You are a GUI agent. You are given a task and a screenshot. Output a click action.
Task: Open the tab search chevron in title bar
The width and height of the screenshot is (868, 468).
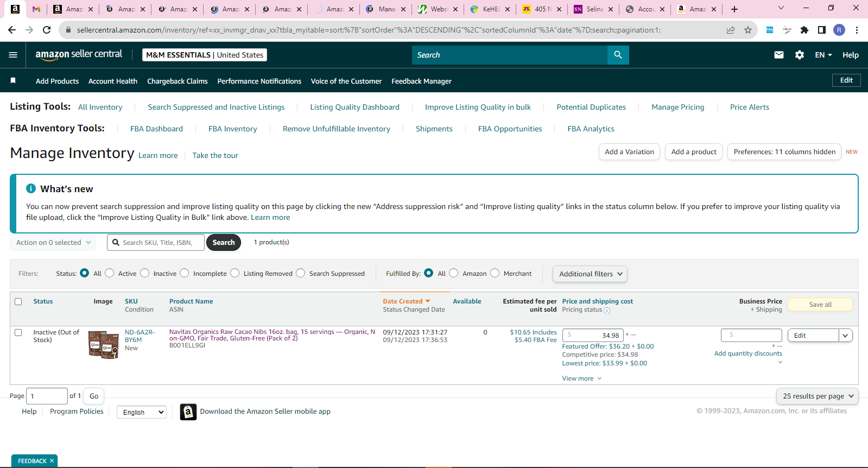[781, 8]
